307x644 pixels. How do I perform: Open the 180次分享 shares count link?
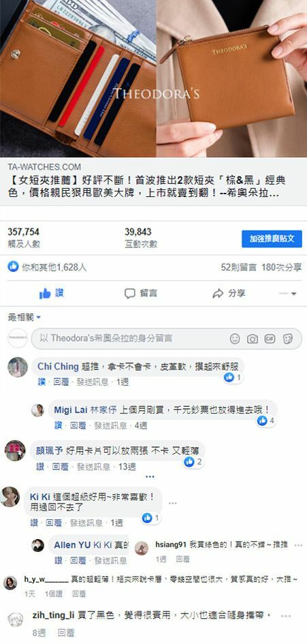click(282, 267)
